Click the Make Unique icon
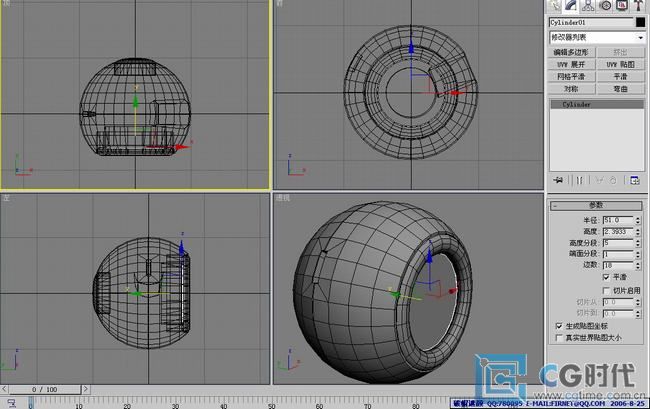The image size is (650, 409). (x=599, y=180)
